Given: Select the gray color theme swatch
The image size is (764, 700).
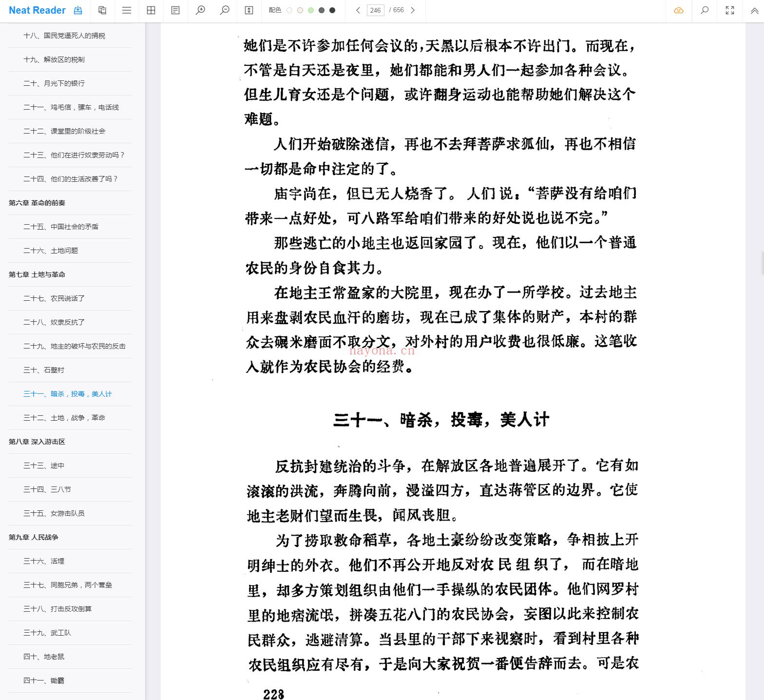Looking at the screenshot, I should point(322,10).
